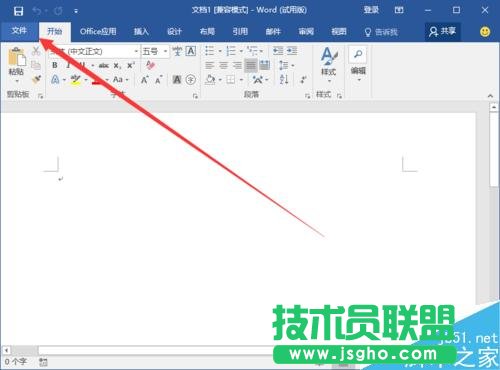Click the Clear Formatting eraser icon
Image resolution: width=500 pixels, height=370 pixels.
point(150,65)
